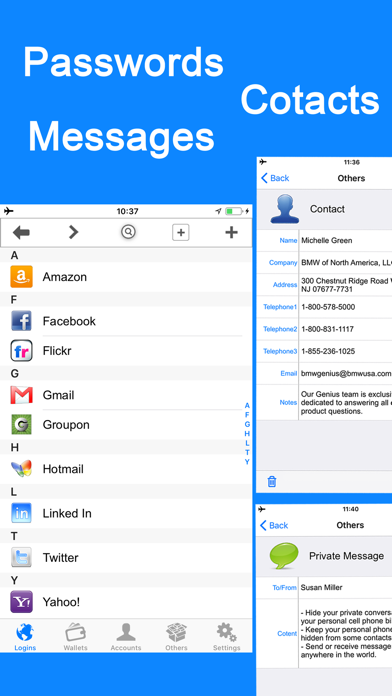Open the Hotmail entry text

point(63,469)
